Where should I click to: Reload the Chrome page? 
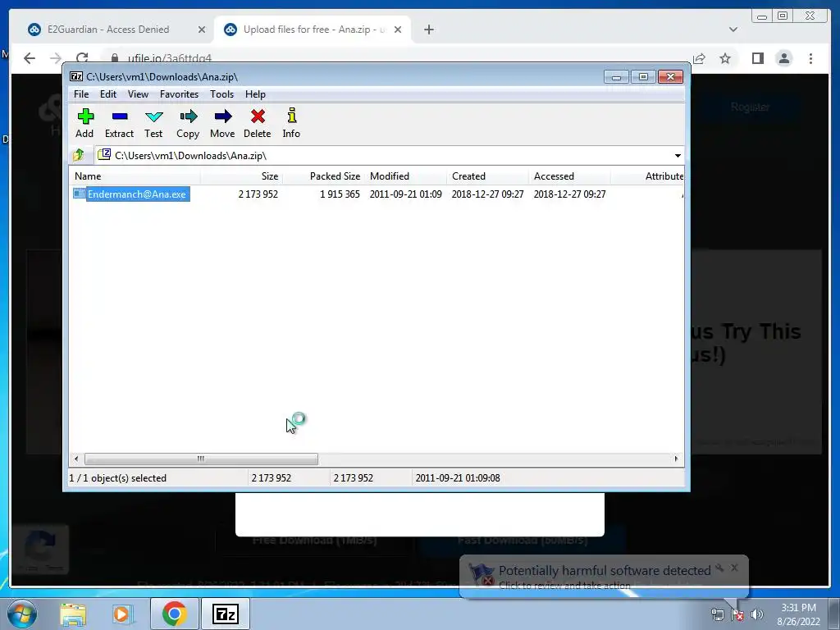[x=82, y=58]
